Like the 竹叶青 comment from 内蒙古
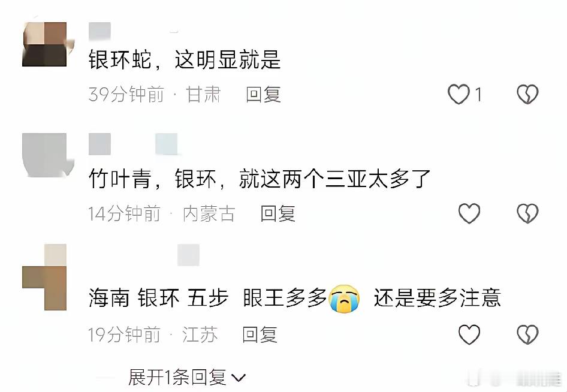The image size is (567, 392). click(469, 213)
